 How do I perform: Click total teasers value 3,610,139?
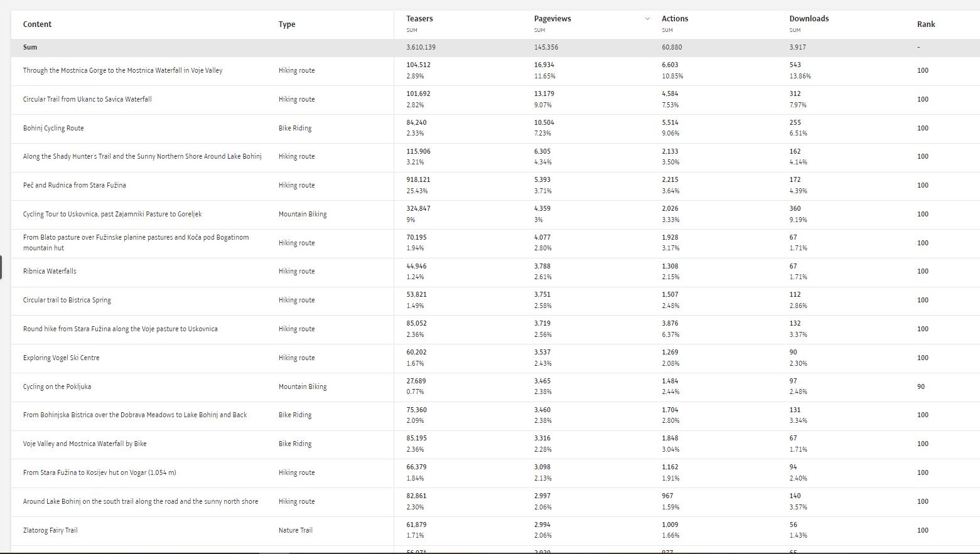pos(421,47)
